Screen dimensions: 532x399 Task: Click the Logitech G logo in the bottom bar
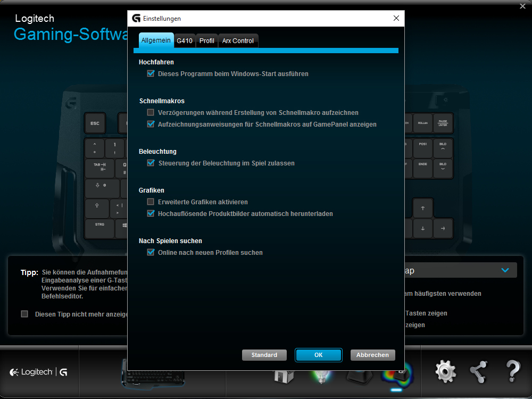tap(38, 372)
